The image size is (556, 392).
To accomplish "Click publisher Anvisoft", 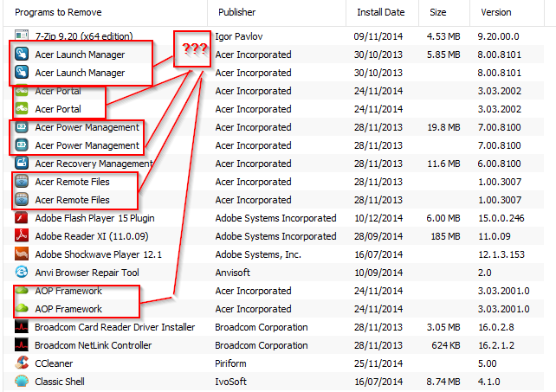I will point(232,273).
